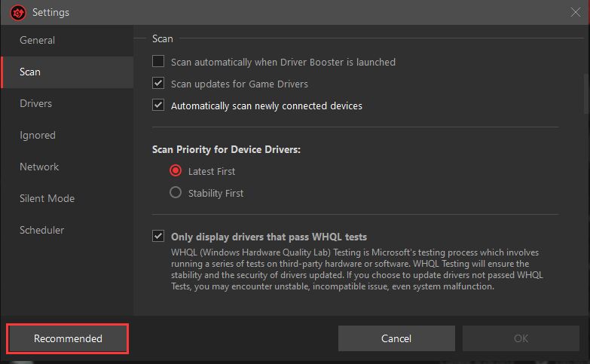Click the vertical scrollbar in Scan panel

(x=586, y=94)
